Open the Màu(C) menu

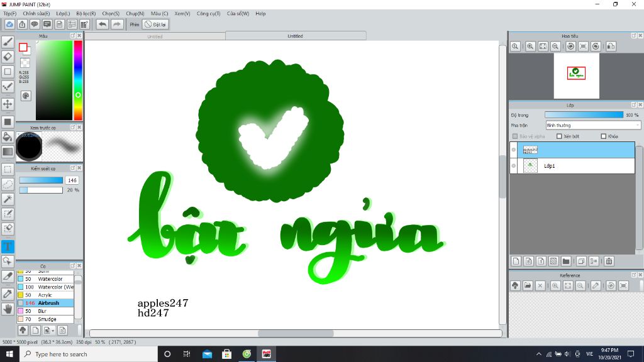(159, 14)
